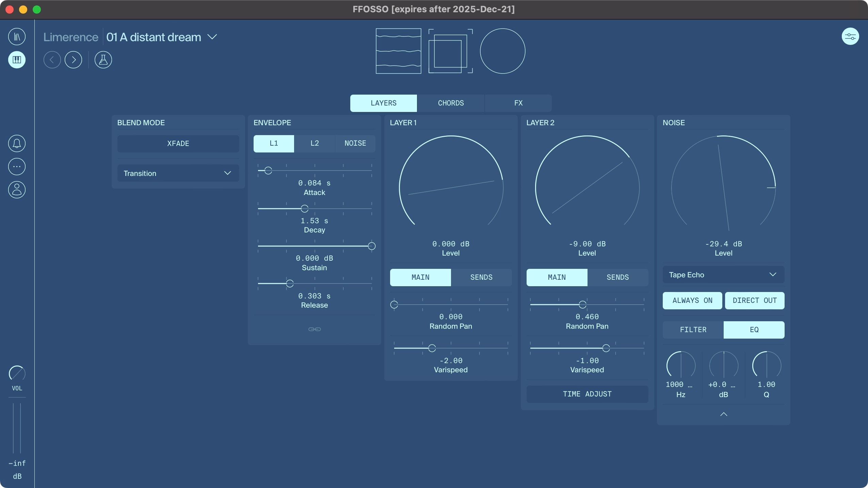Select the circle view icon at the top
Image resolution: width=868 pixels, height=488 pixels.
(x=502, y=51)
